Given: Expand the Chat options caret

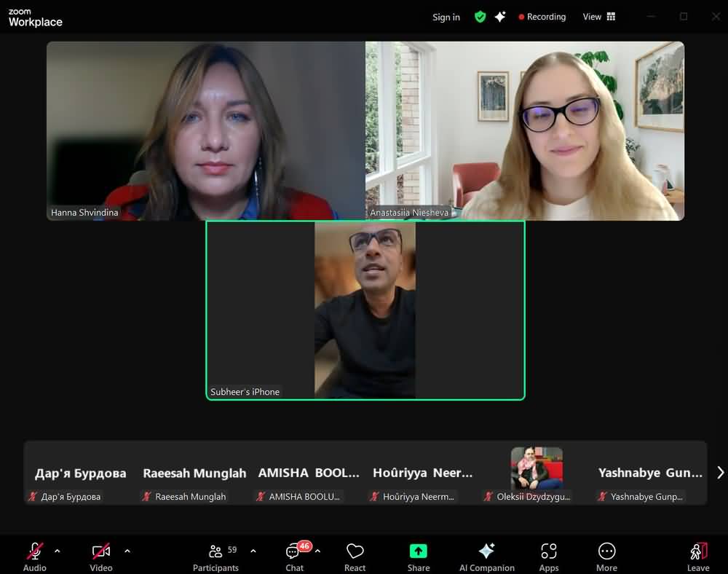Looking at the screenshot, I should click(x=317, y=551).
